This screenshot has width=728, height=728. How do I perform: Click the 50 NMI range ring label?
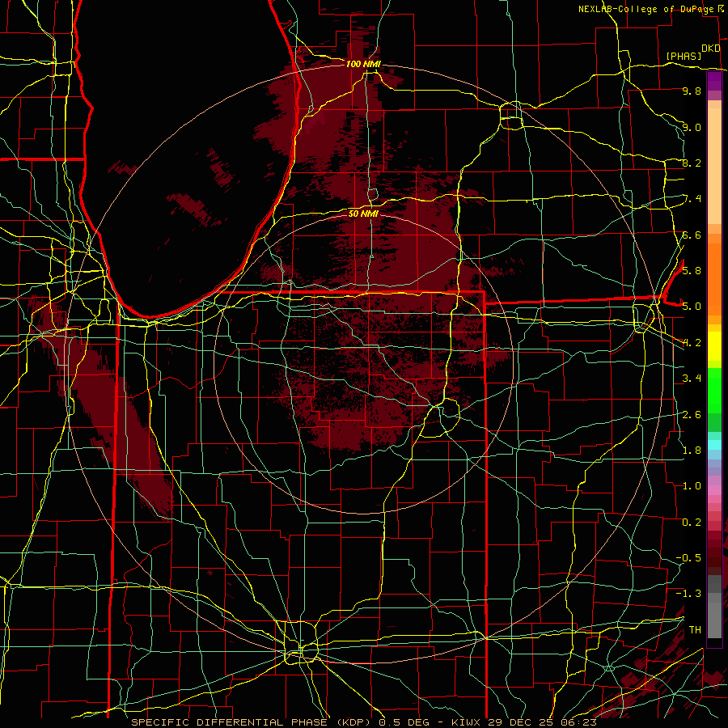tap(363, 214)
